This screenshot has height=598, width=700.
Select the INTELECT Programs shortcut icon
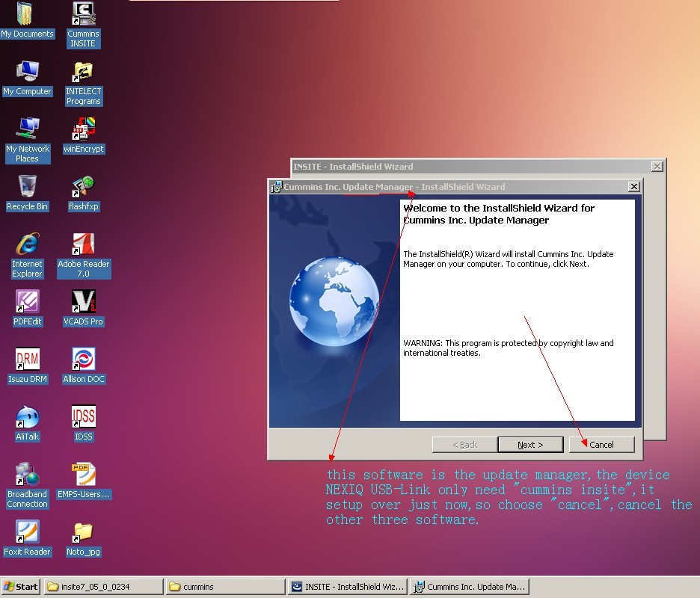coord(83,73)
